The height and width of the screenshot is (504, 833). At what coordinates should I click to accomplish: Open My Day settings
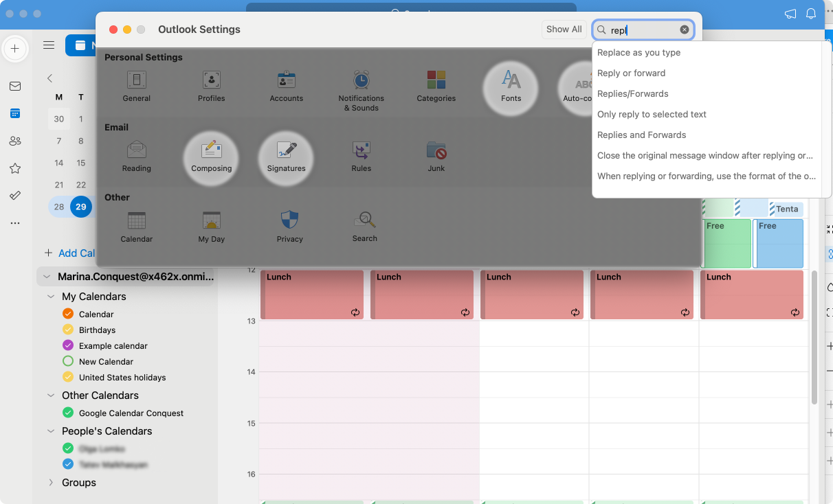click(211, 227)
